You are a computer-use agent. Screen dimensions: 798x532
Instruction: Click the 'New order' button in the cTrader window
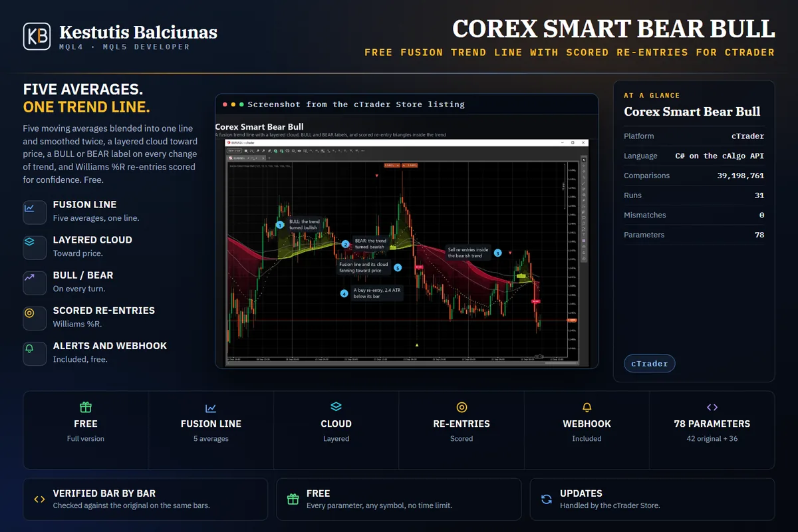pos(234,150)
